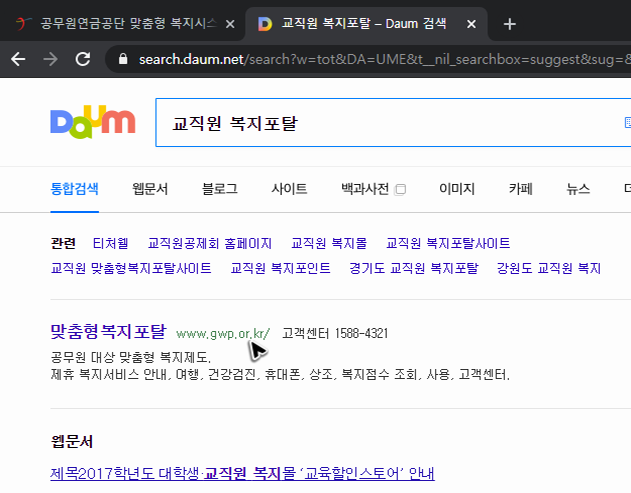Click the Daum logo
Viewport: 631px width, 493px height.
tap(93, 122)
